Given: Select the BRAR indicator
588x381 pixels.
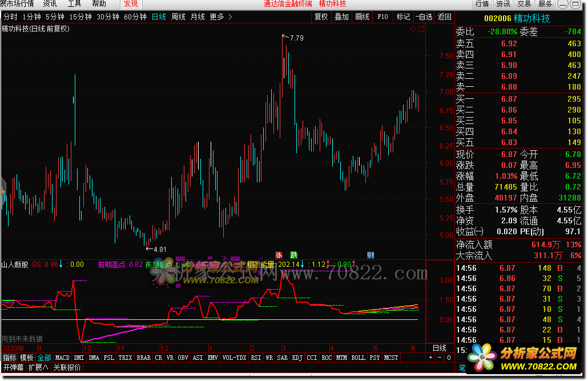Looking at the screenshot, I should [144, 358].
